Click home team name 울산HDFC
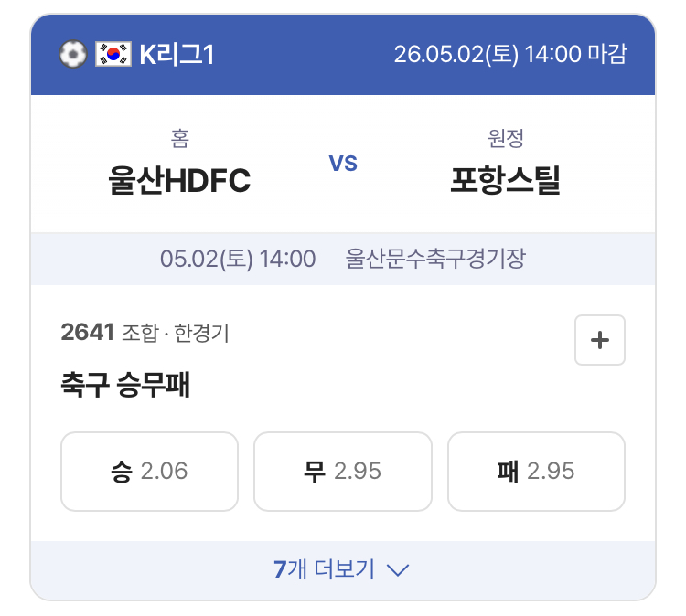 179,180
